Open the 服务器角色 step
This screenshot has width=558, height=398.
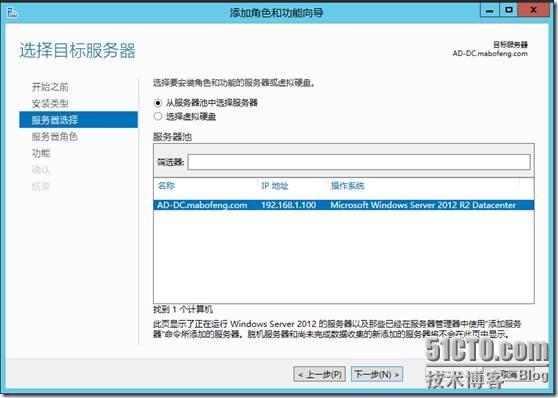(x=54, y=137)
